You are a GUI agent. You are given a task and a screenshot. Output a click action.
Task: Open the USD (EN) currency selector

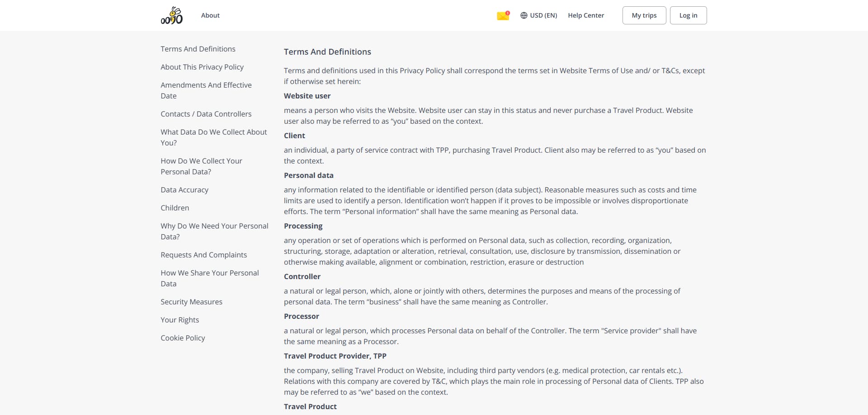539,15
